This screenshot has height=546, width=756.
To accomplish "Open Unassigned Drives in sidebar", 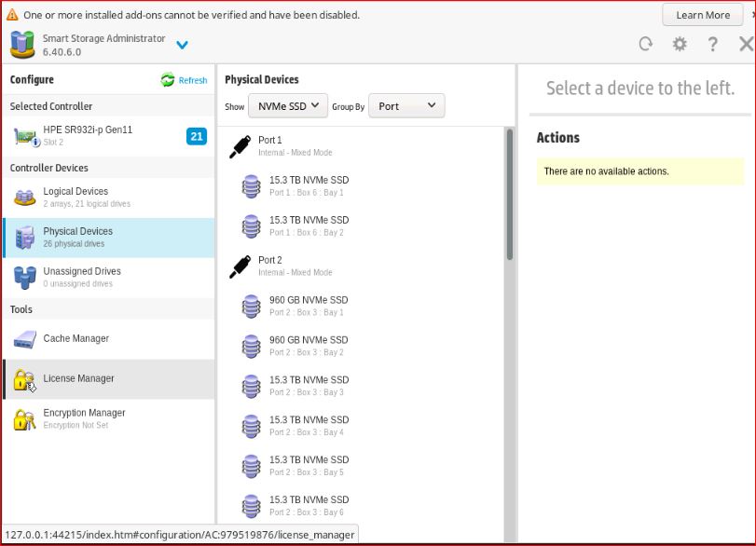I will pos(81,277).
